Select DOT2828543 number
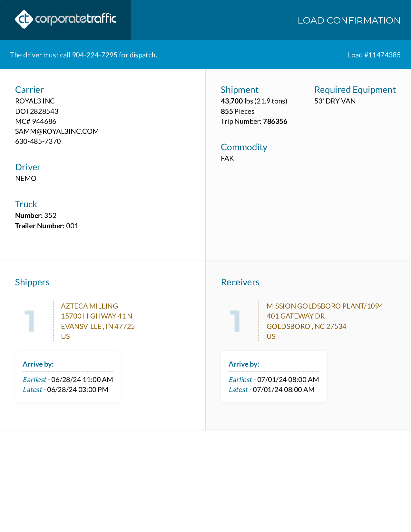411x532 pixels. click(x=37, y=111)
